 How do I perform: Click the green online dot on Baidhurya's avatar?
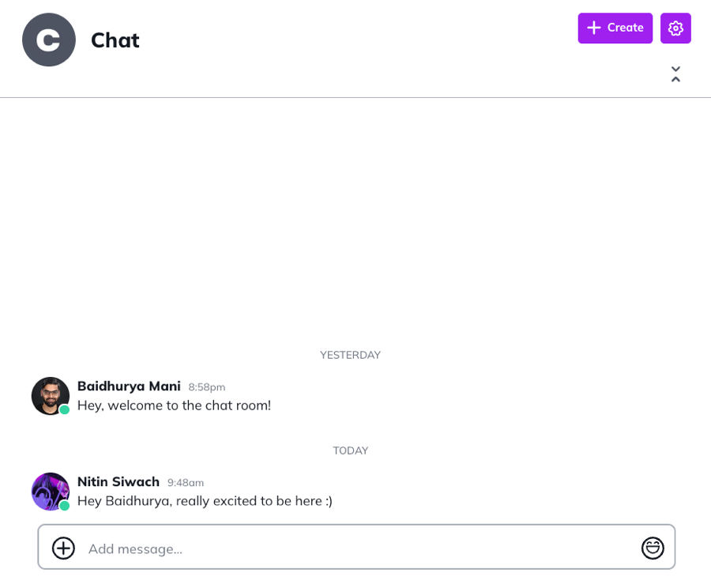pos(65,409)
